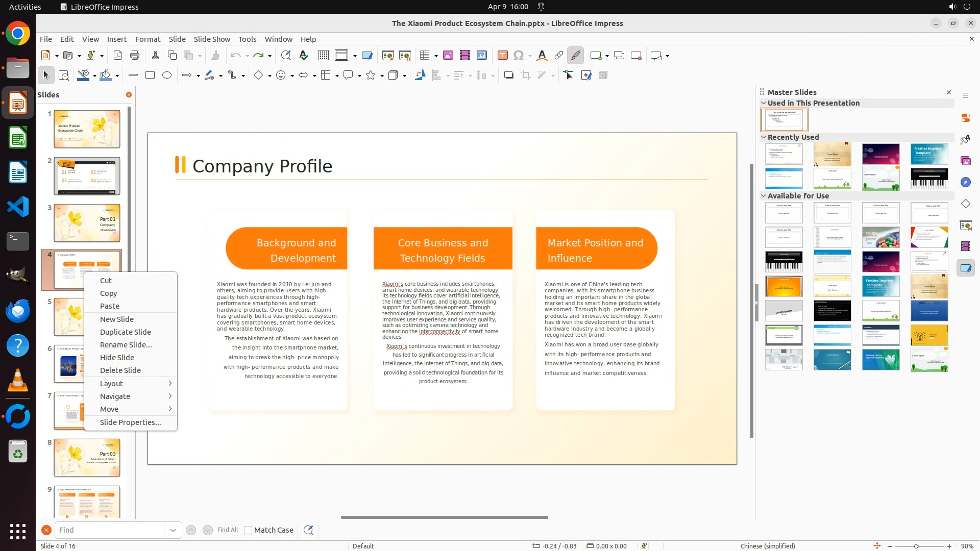980x551 pixels.
Task: Choose Duplicate Slide from the context menu
Action: click(x=125, y=332)
